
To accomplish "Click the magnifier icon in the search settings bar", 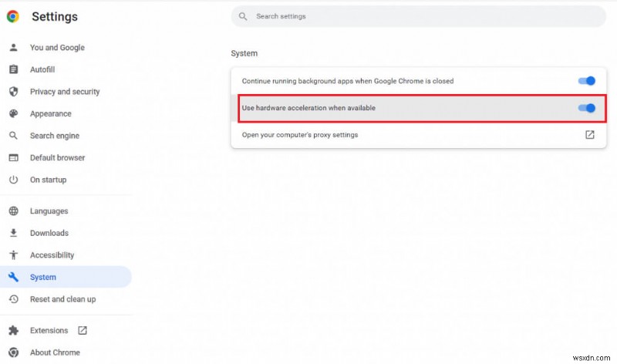I will click(x=243, y=16).
